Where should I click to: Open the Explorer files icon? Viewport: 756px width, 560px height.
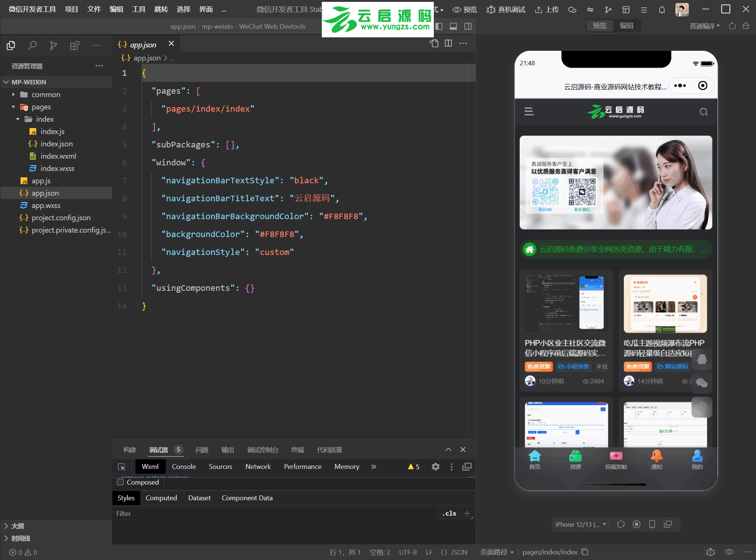11,46
